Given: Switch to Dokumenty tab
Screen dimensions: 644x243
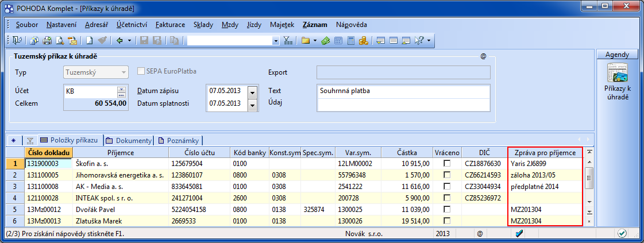Looking at the screenshot, I should pos(129,140).
